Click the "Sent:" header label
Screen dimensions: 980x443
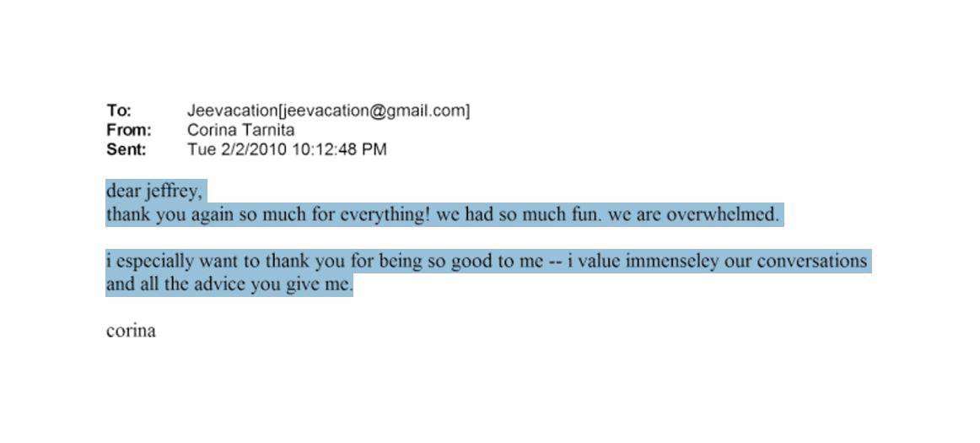[x=127, y=149]
